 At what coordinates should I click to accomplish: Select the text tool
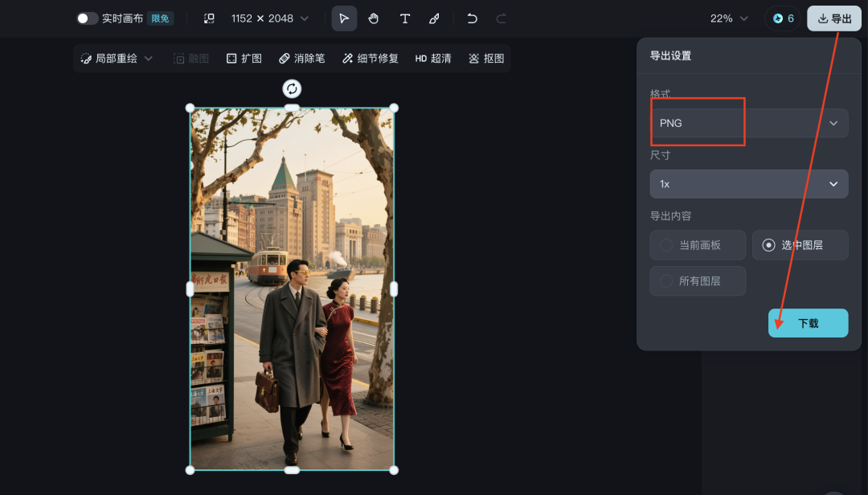[x=405, y=18]
